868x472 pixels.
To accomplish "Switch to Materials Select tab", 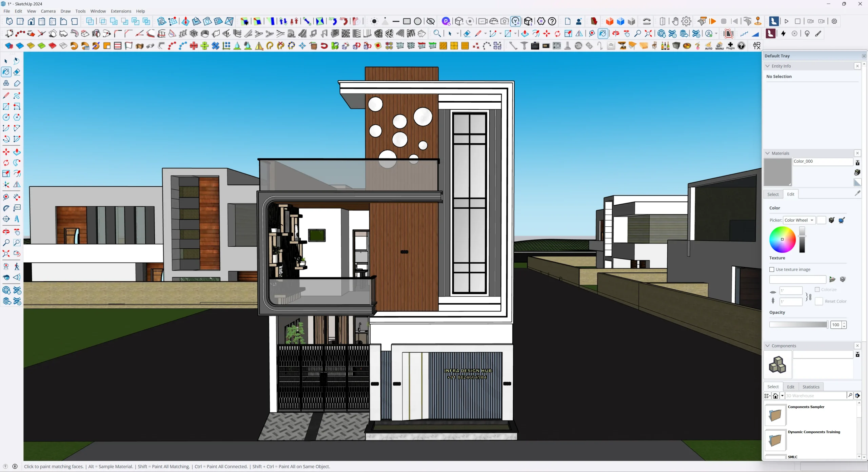I will 773,194.
